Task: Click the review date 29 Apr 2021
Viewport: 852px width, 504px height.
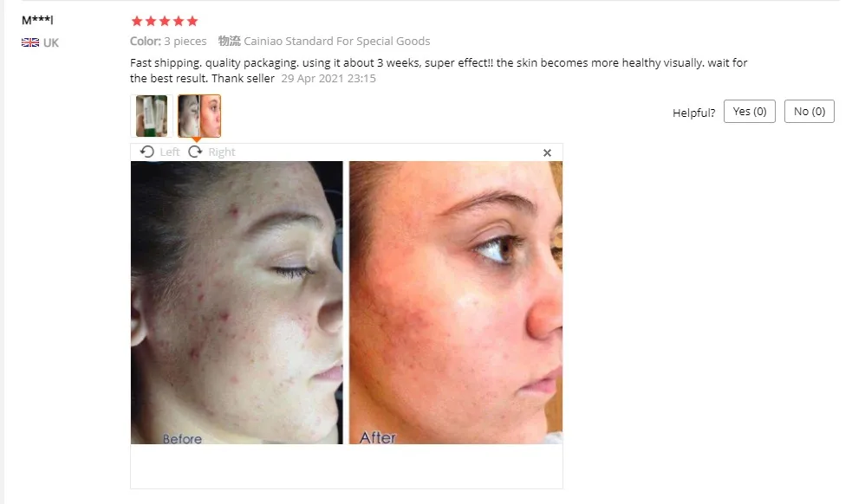Action: pyautogui.click(x=328, y=78)
